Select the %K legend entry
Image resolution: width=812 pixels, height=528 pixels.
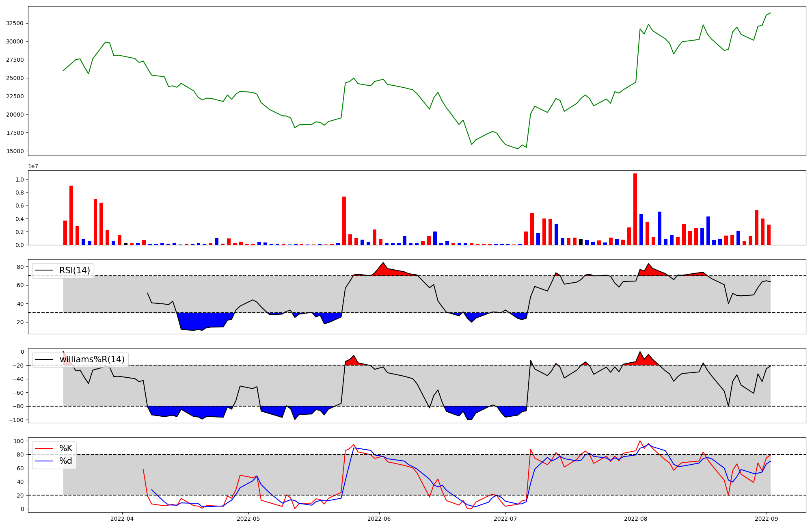click(66, 448)
